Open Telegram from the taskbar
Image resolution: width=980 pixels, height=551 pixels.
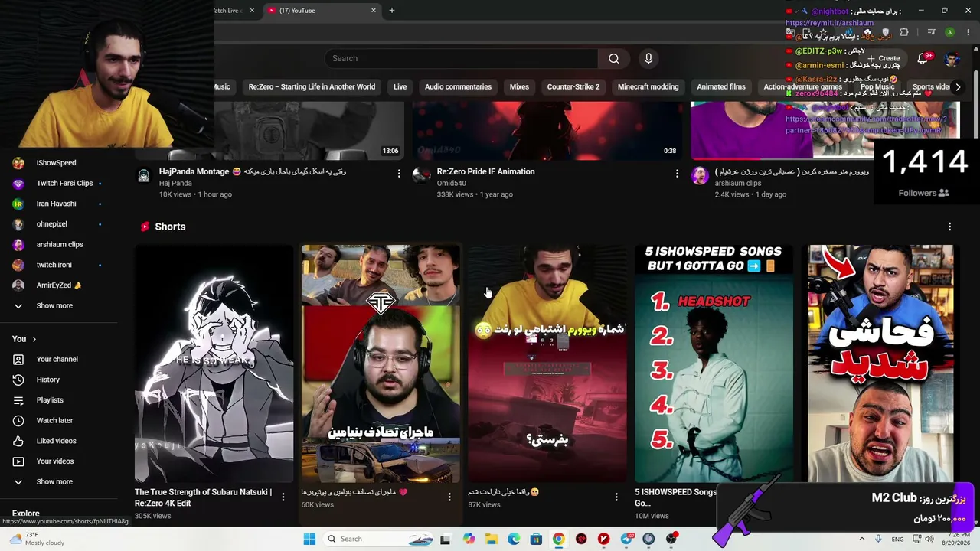pyautogui.click(x=626, y=539)
